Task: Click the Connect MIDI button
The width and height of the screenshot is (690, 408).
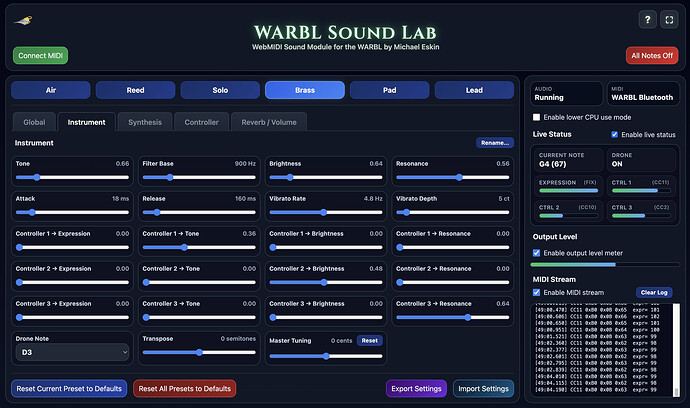Action: (40, 55)
